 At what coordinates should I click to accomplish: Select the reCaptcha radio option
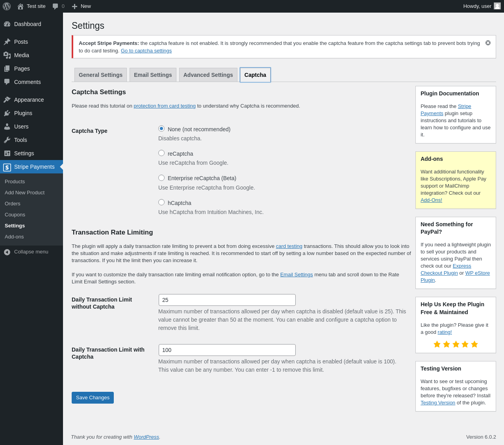161,153
